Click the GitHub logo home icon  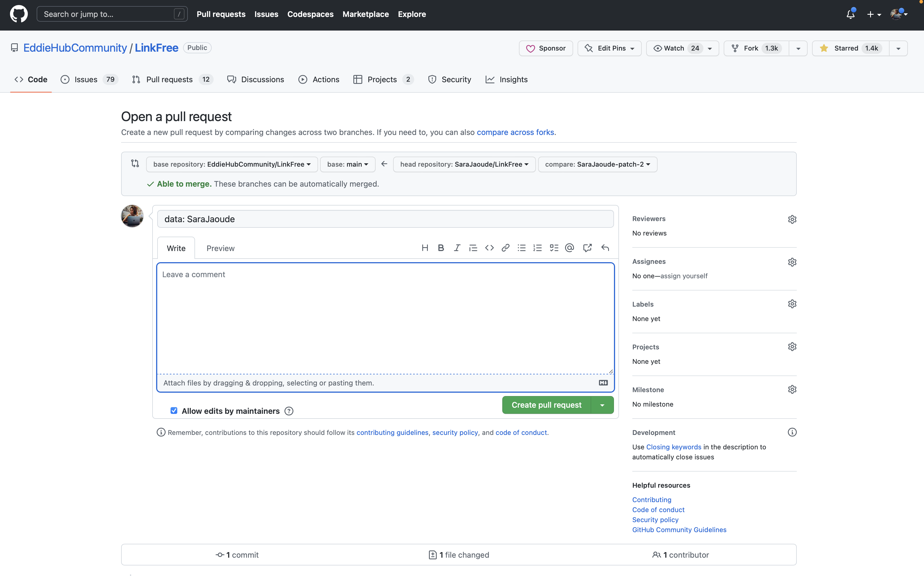pyautogui.click(x=19, y=14)
